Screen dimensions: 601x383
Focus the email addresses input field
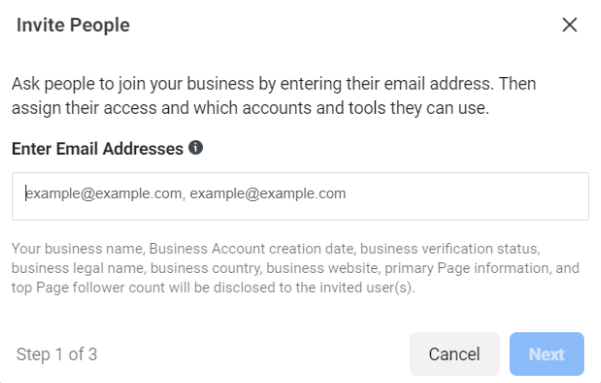300,196
